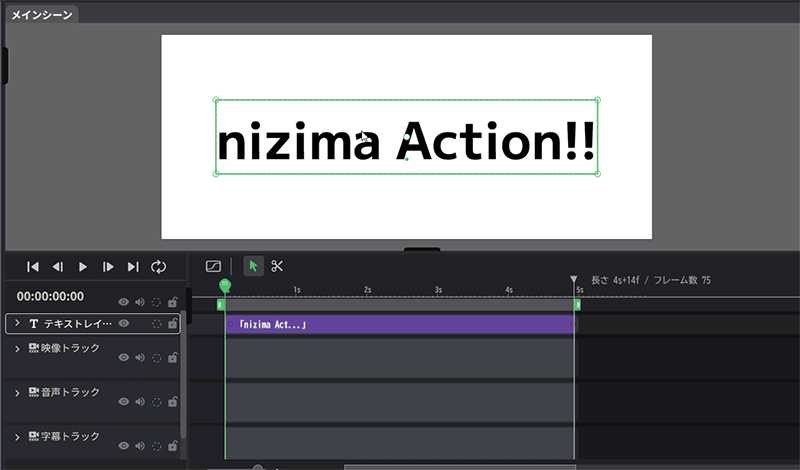Viewport: 800px width, 470px height.
Task: Click the 字幕トラック film icon
Action: (34, 436)
